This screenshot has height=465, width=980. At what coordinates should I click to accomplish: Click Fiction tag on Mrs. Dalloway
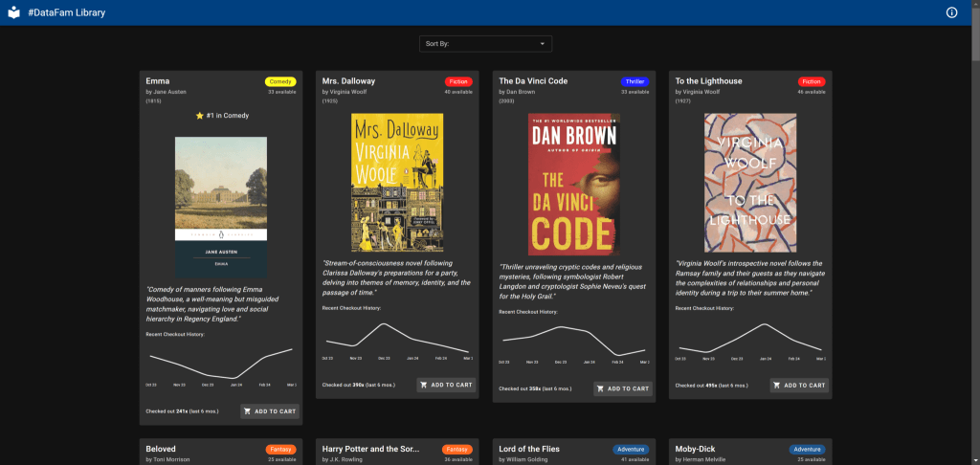pos(458,82)
